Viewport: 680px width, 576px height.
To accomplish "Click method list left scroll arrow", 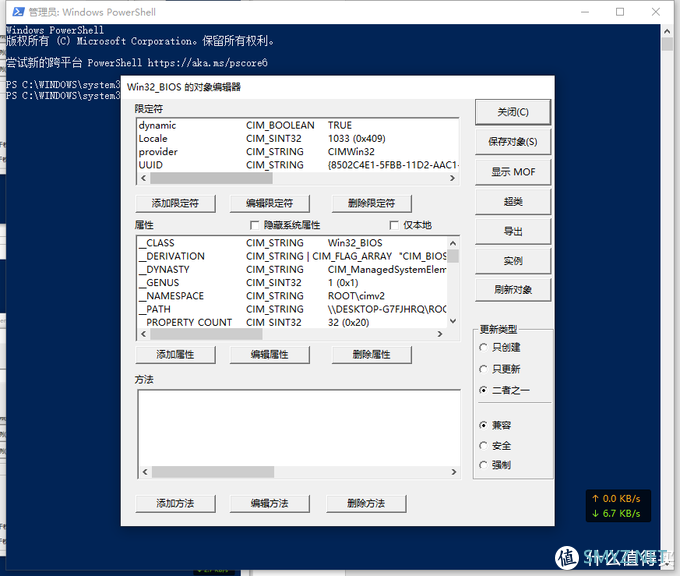I will click(145, 472).
